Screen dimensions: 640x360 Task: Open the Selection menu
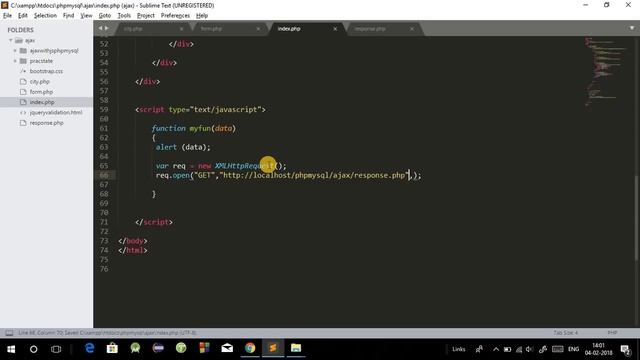(x=45, y=16)
